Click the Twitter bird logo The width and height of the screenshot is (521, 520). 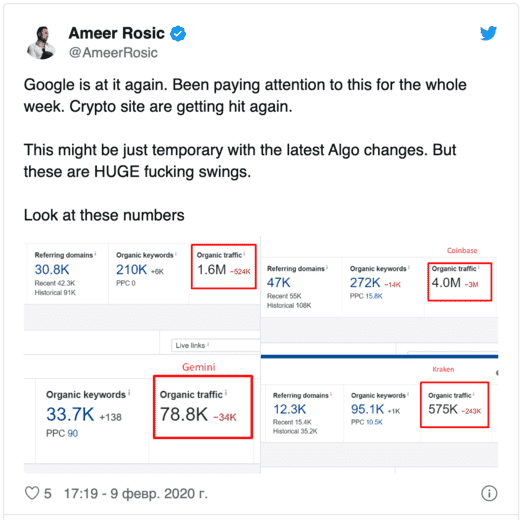(488, 33)
